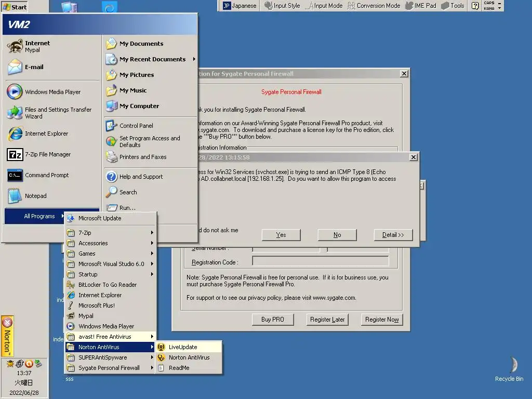Click the 13:37 taskbar clock

pyautogui.click(x=24, y=373)
